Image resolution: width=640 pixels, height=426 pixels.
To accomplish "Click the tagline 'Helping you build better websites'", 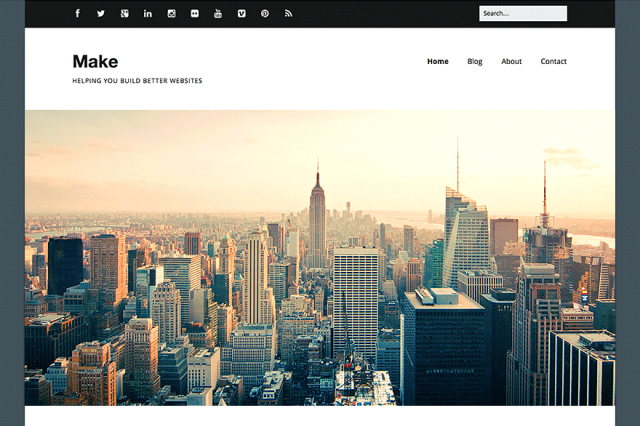I will (x=137, y=81).
